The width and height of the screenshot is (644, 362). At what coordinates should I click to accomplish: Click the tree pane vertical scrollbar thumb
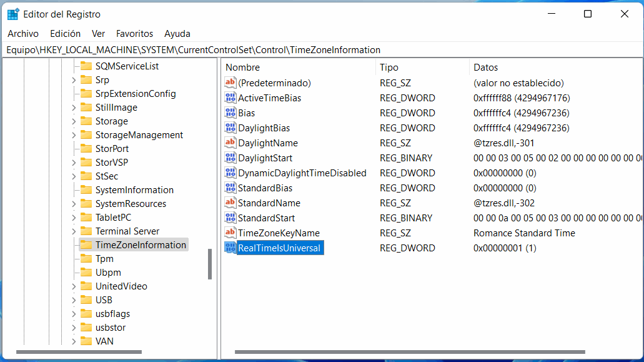(x=210, y=264)
